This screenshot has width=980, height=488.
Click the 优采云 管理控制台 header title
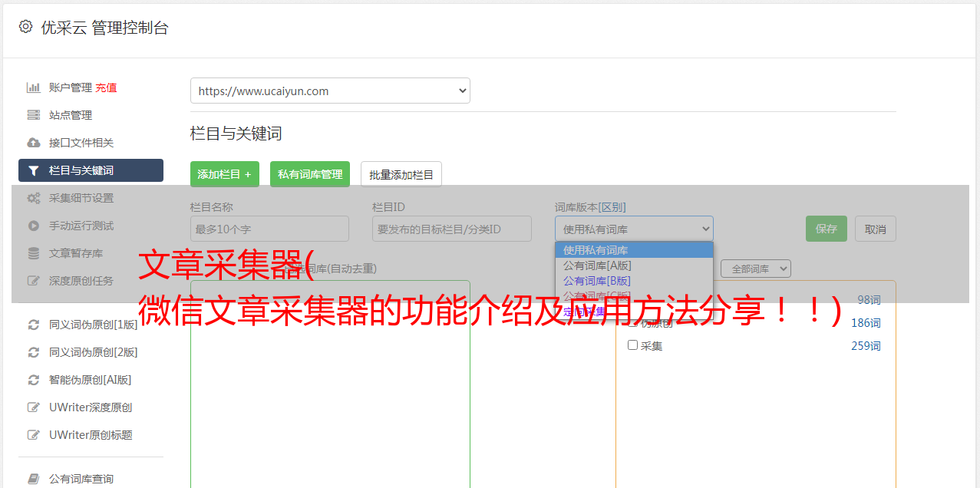(104, 28)
